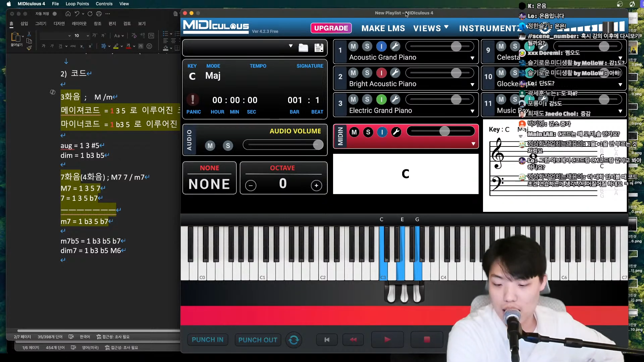Apply superscript formatting in Word
The image size is (644, 362).
click(x=90, y=46)
